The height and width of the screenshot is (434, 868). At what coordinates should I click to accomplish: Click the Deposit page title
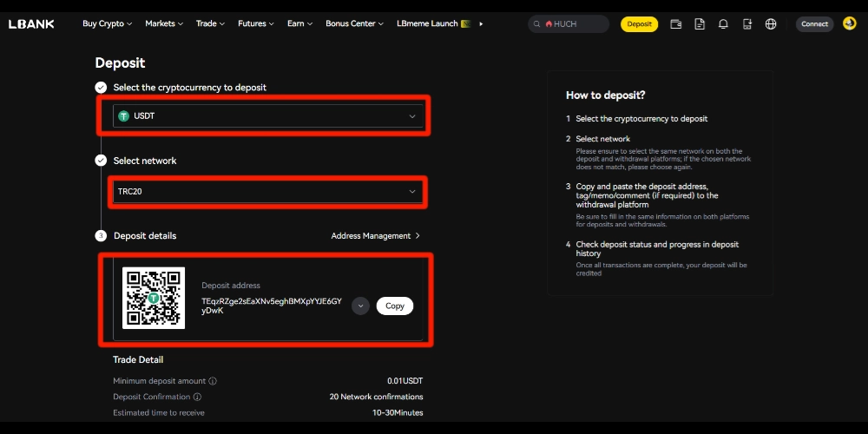coord(120,63)
